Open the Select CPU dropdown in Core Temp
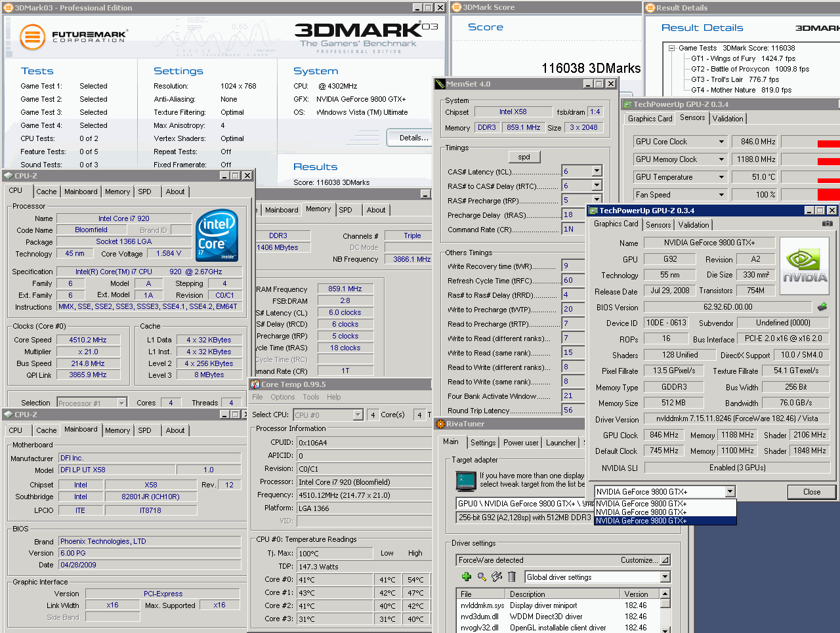 [x=358, y=415]
